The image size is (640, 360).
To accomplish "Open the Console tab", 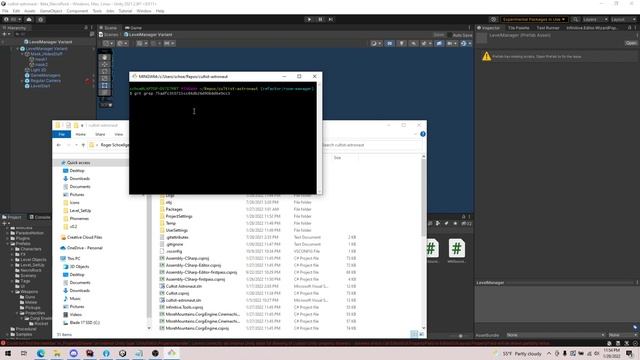I will click(40, 217).
